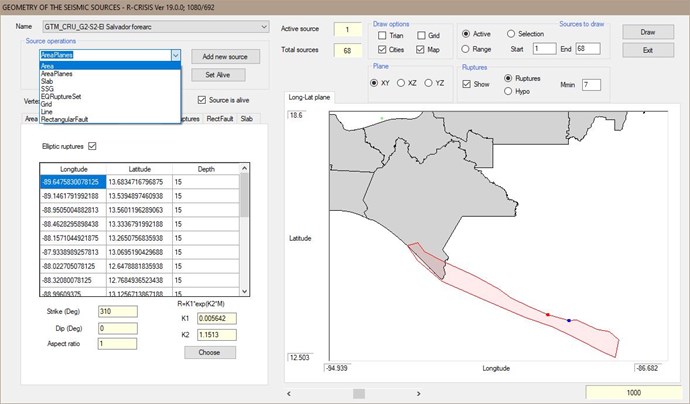Screen dimensions: 690x404
Task: Select latitude cell 13.3336791992188
Action: point(139,224)
